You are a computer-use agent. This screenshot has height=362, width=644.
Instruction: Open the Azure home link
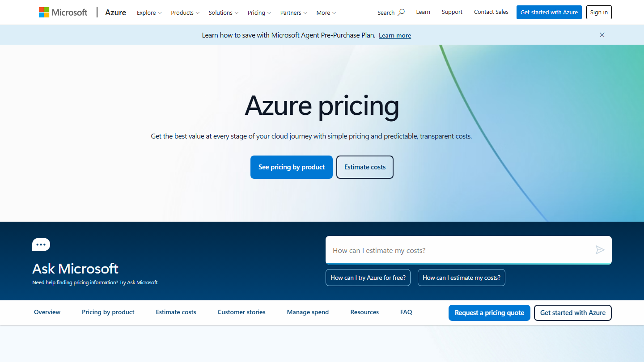pos(115,13)
